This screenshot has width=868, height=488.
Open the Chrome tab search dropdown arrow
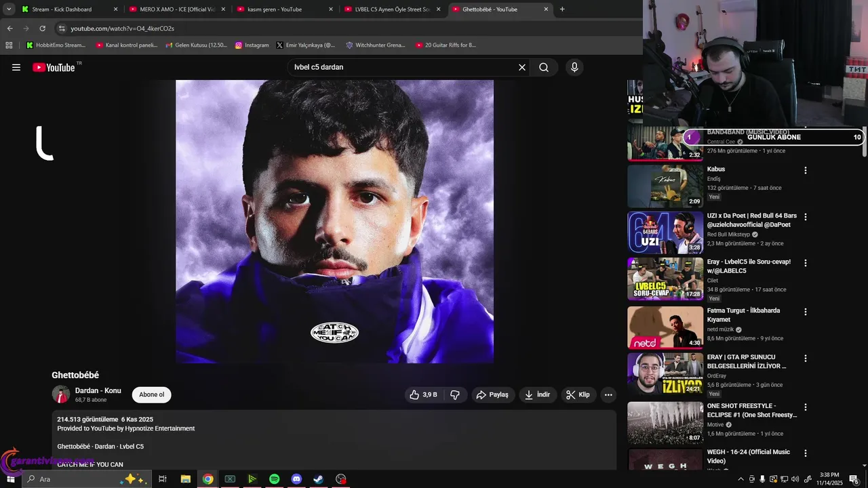[9, 9]
